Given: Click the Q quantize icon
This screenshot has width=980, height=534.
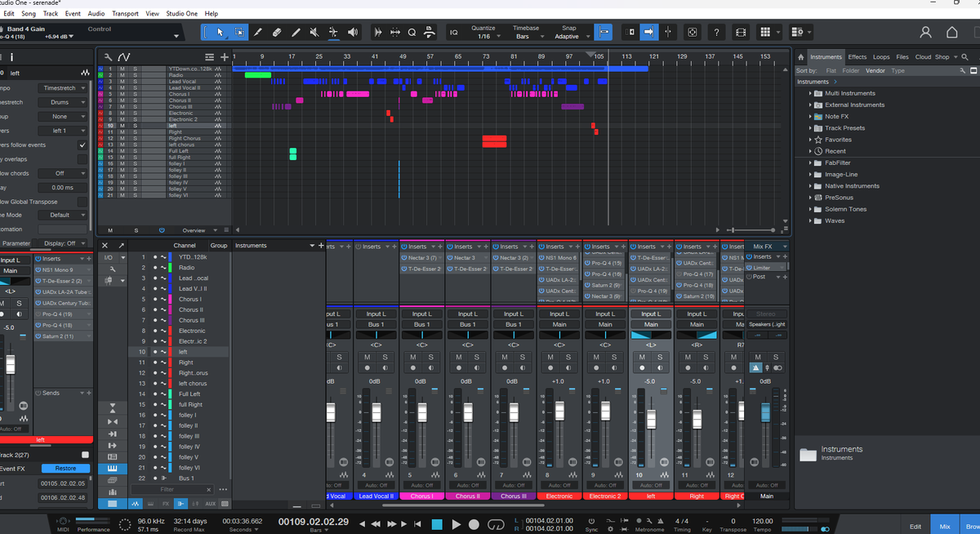Looking at the screenshot, I should 412,32.
